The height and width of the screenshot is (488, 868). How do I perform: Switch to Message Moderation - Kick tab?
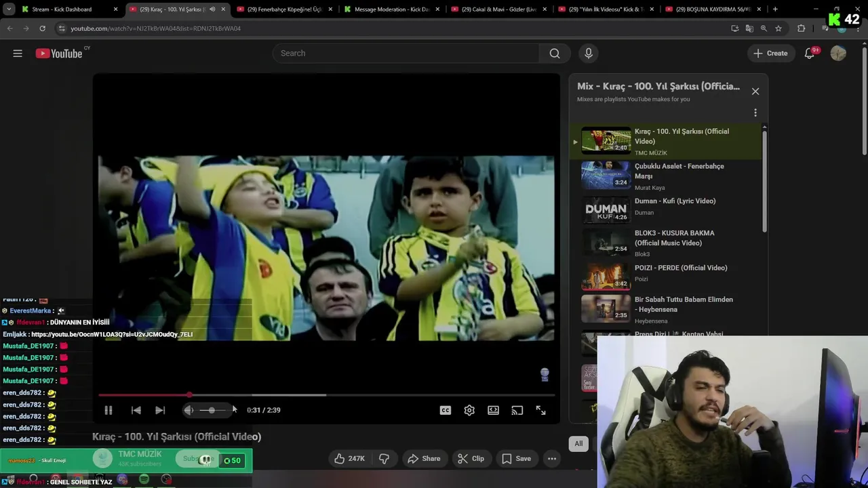[391, 9]
